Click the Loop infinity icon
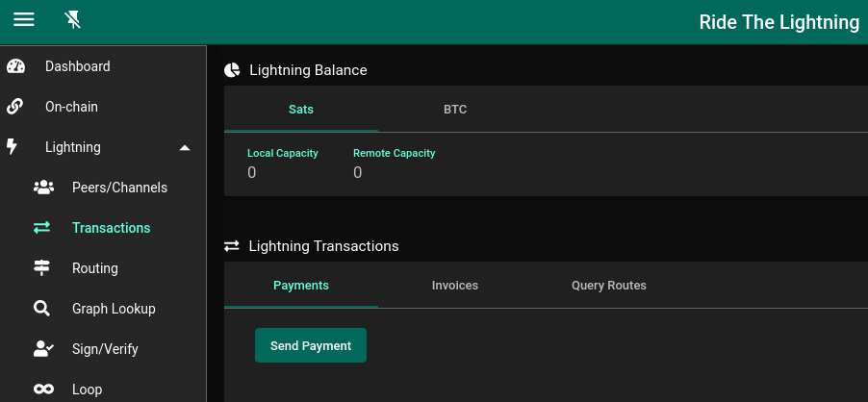The image size is (868, 402). click(43, 389)
